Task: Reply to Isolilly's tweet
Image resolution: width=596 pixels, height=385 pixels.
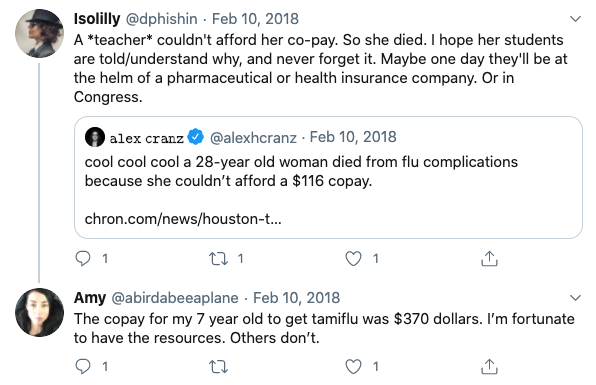Action: tap(83, 258)
